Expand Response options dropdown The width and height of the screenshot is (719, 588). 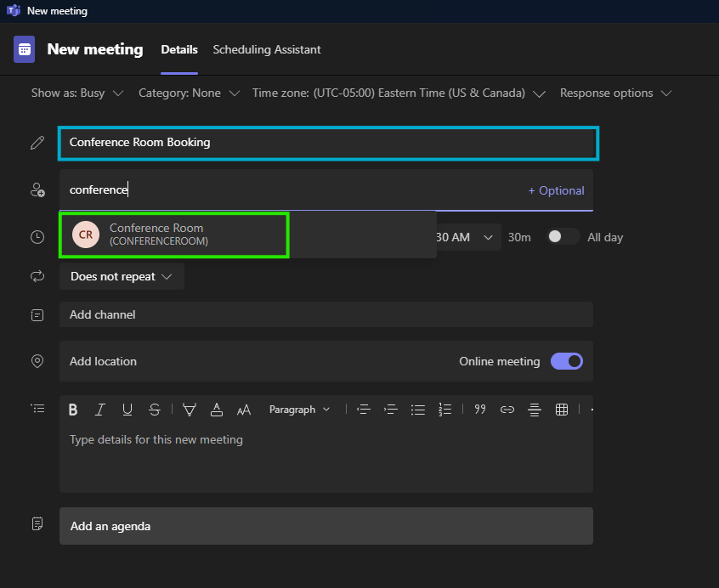tap(616, 93)
